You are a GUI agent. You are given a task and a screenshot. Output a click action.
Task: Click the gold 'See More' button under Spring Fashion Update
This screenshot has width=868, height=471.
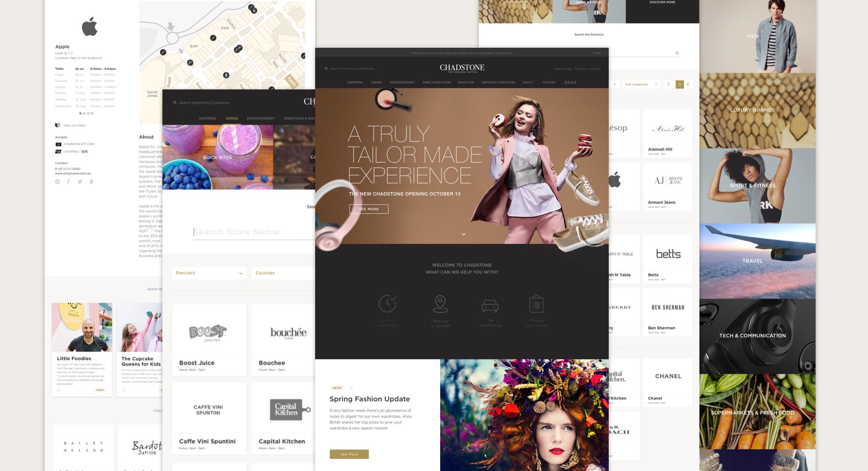(349, 454)
